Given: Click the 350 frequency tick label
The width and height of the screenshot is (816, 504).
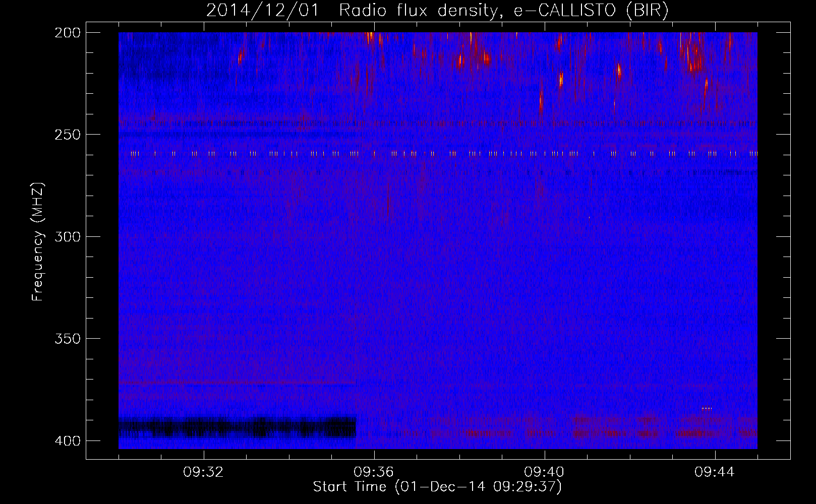Looking at the screenshot, I should tap(67, 339).
